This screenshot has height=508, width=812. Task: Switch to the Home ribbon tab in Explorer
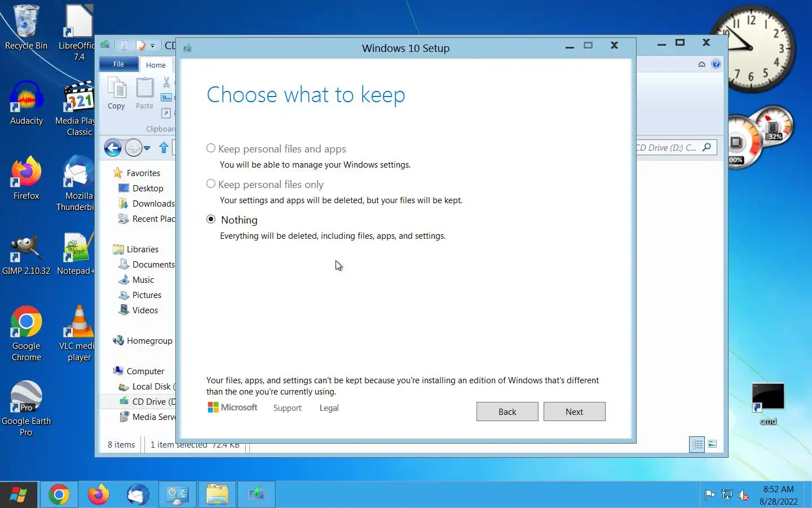[156, 65]
